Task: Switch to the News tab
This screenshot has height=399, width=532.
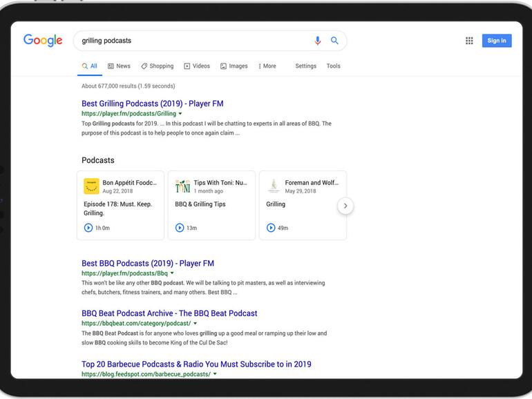Action: click(x=119, y=66)
